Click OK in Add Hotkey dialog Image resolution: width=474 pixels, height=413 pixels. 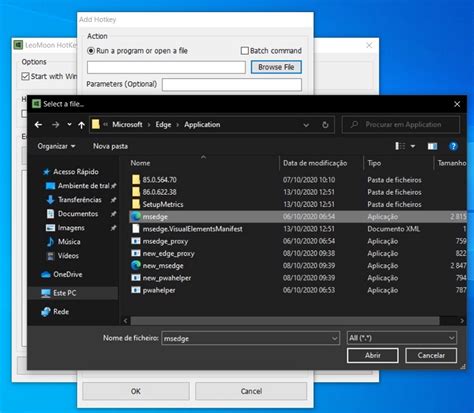coord(136,391)
